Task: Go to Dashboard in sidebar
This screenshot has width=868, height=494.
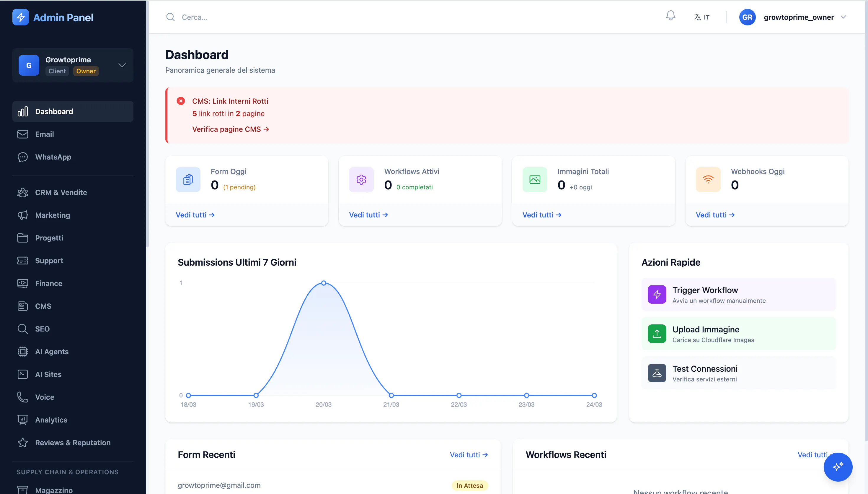Action: [73, 111]
